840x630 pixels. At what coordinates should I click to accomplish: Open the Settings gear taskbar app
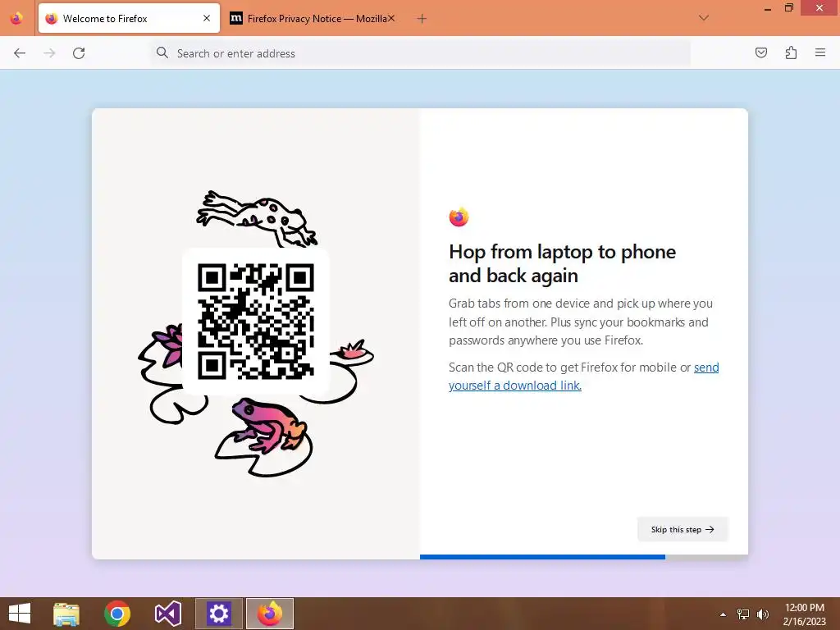[x=218, y=614]
